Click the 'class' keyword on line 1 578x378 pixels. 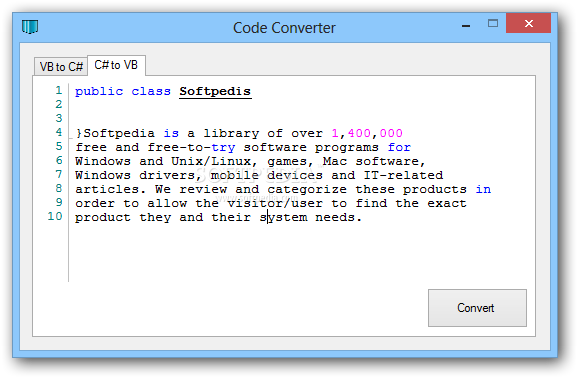tap(151, 91)
